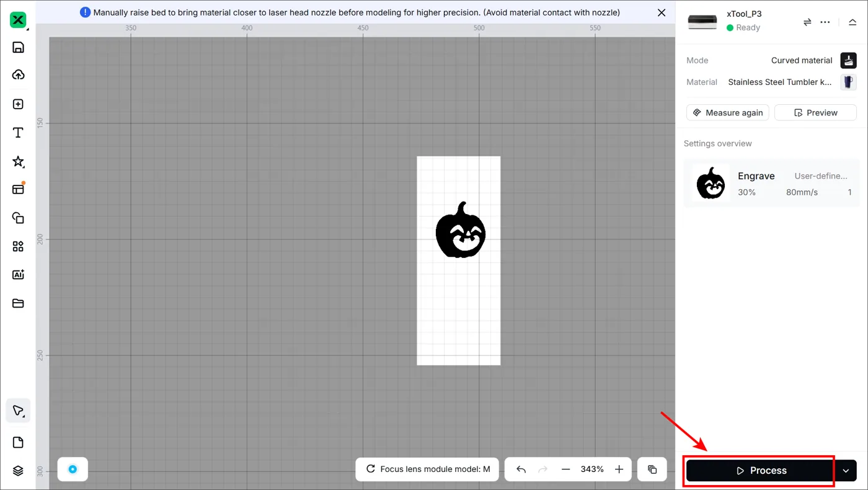
Task: Click the undo arrow
Action: click(521, 470)
